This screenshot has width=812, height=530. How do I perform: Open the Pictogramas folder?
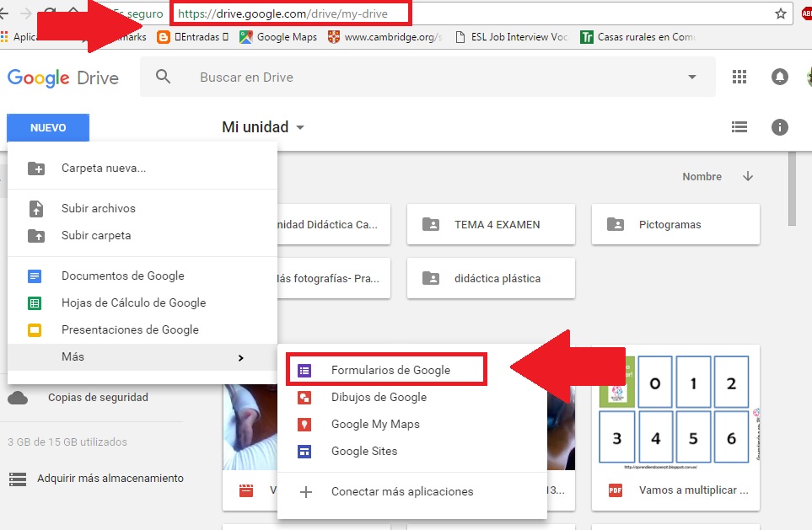(x=675, y=224)
